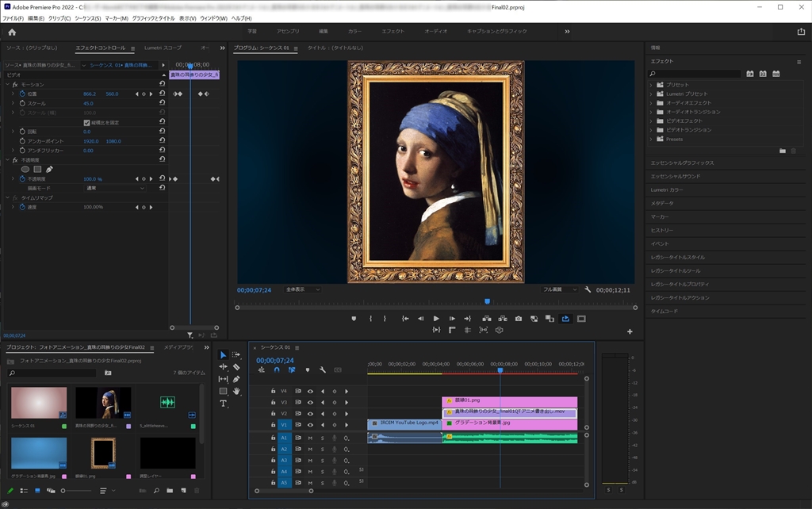
Task: Reset the スケール parameter
Action: coord(162,103)
